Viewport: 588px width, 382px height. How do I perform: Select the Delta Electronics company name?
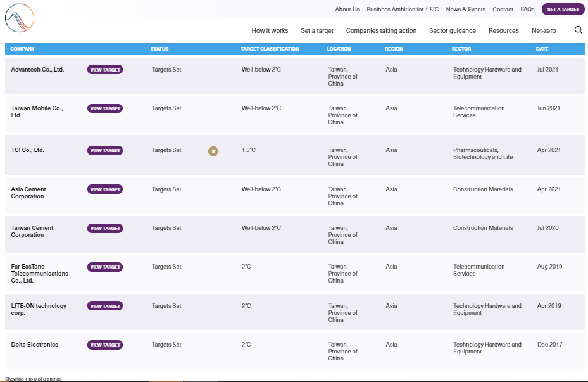click(35, 345)
